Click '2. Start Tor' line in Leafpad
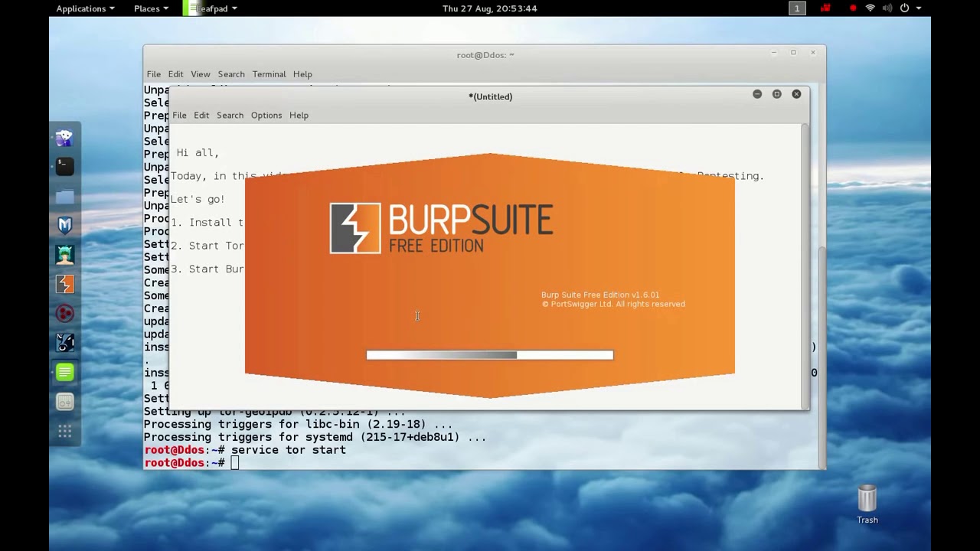 tap(207, 246)
